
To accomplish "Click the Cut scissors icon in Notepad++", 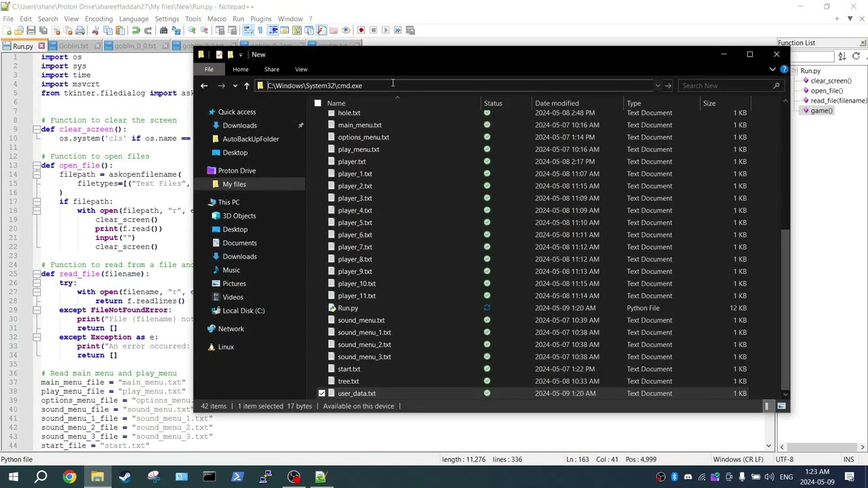I will tap(96, 30).
